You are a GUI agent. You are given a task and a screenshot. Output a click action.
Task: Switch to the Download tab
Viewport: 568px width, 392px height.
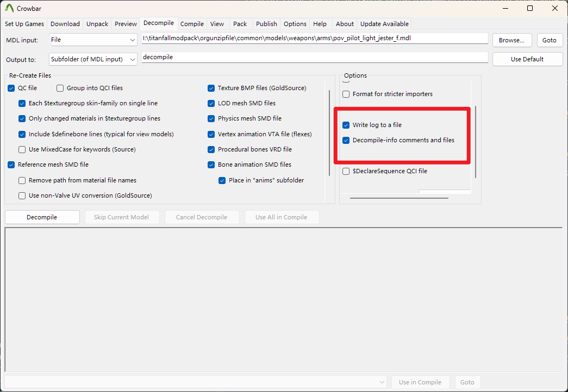[x=65, y=24]
